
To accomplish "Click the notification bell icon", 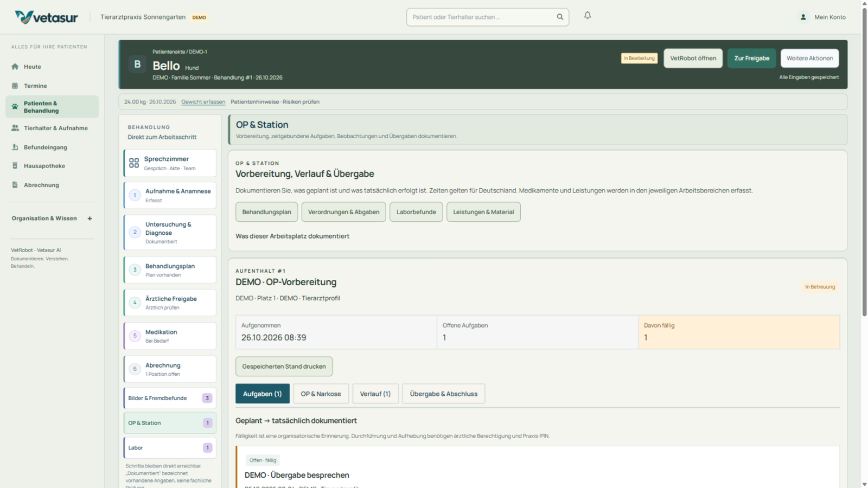I will (x=588, y=16).
